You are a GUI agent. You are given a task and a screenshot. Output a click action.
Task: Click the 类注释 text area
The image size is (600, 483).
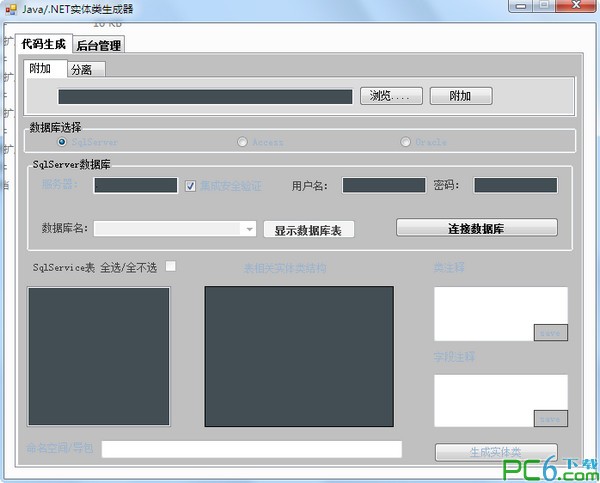[x=501, y=313]
